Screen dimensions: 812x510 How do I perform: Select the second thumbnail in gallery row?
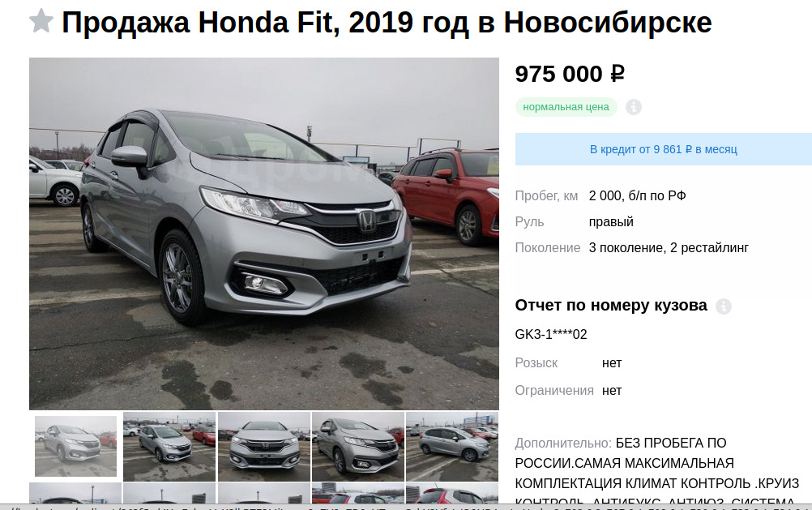(169, 446)
